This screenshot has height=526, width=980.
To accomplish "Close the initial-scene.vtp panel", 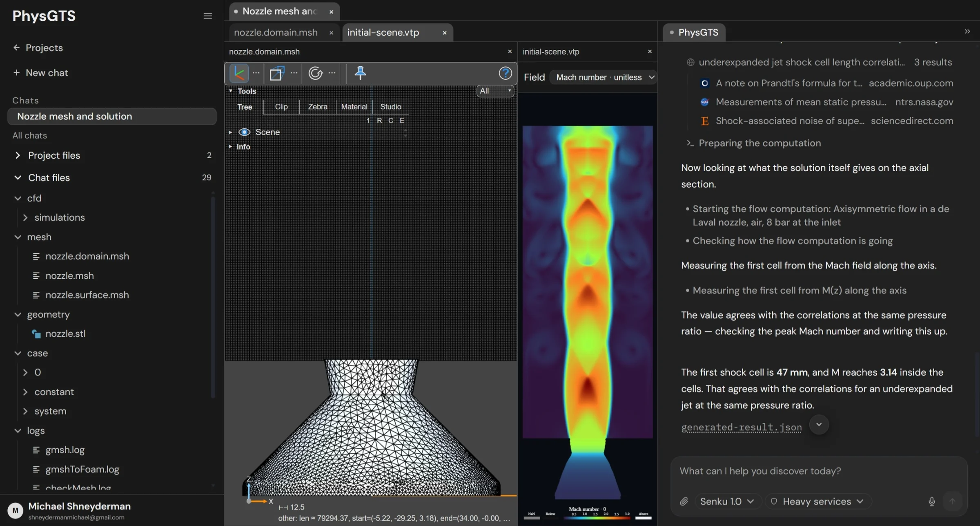I will tap(650, 51).
